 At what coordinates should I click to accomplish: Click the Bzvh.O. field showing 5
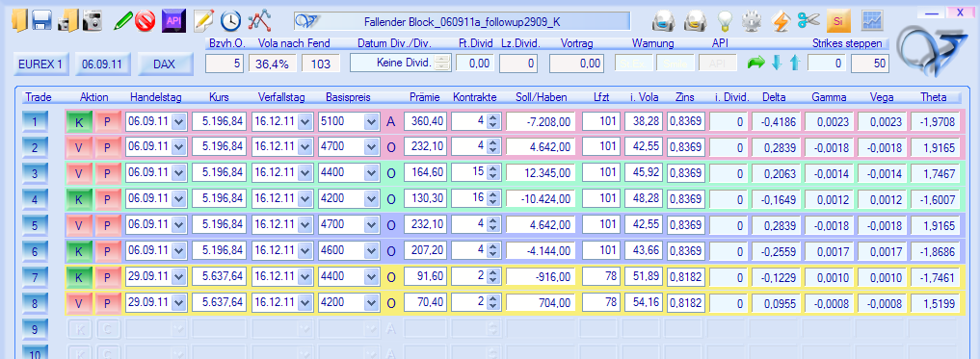225,64
